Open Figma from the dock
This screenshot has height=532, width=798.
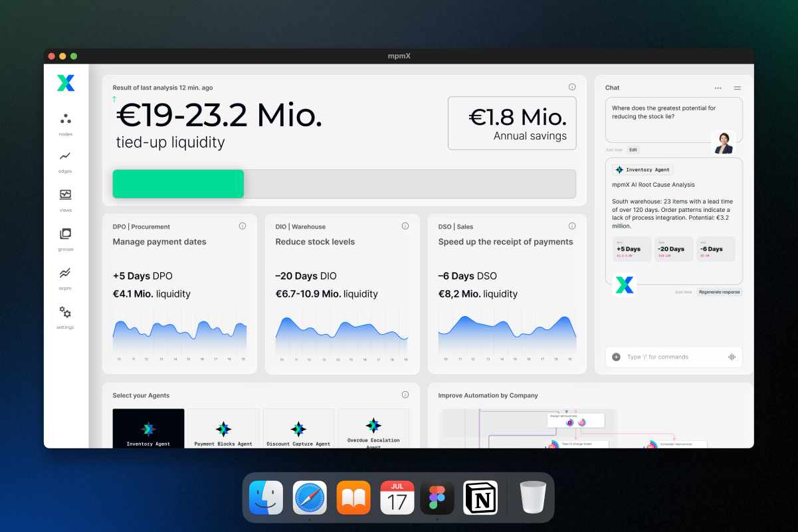[437, 497]
